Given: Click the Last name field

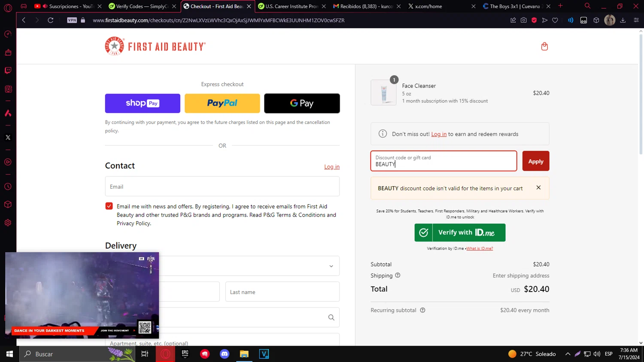Looking at the screenshot, I should (x=283, y=292).
